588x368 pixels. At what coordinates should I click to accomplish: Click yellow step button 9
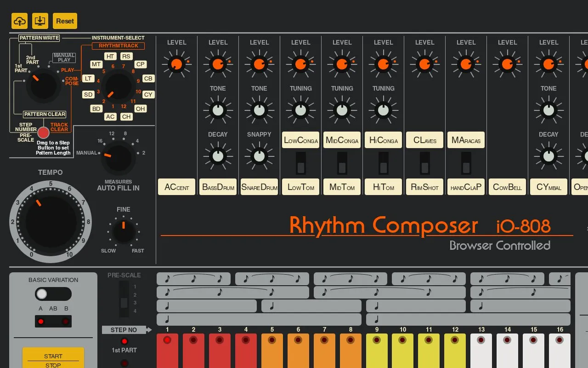(x=377, y=351)
